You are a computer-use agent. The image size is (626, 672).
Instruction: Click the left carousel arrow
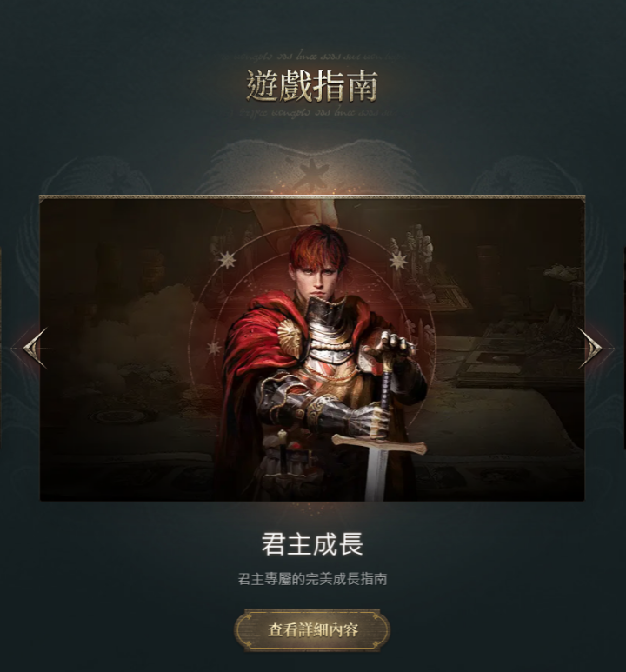click(x=35, y=348)
